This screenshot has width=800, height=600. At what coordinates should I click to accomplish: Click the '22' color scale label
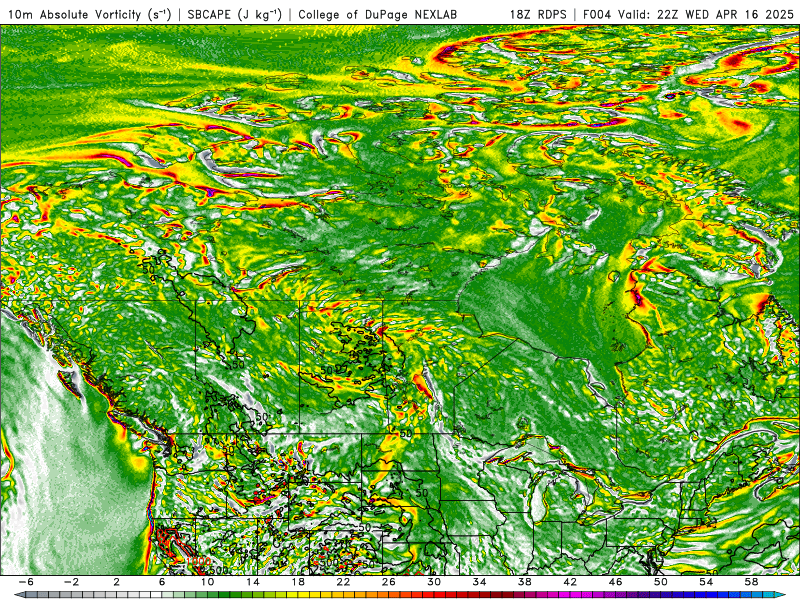(x=343, y=582)
